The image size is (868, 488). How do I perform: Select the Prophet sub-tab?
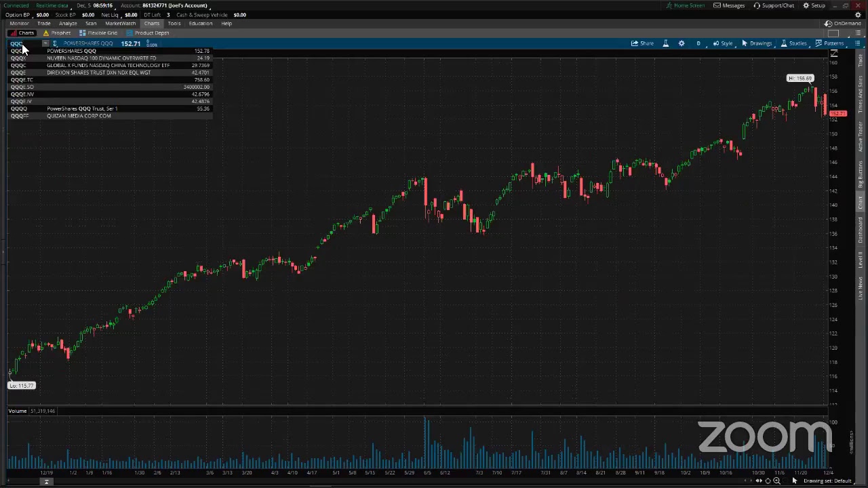(57, 33)
